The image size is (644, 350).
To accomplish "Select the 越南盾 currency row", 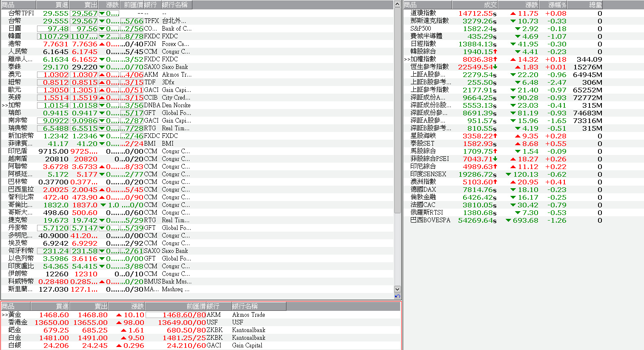I will pos(197,159).
